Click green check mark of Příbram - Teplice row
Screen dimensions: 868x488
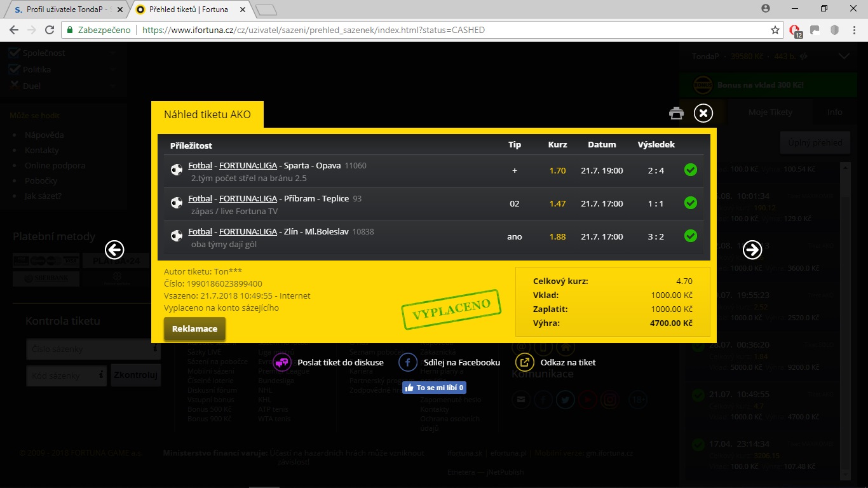tap(691, 203)
